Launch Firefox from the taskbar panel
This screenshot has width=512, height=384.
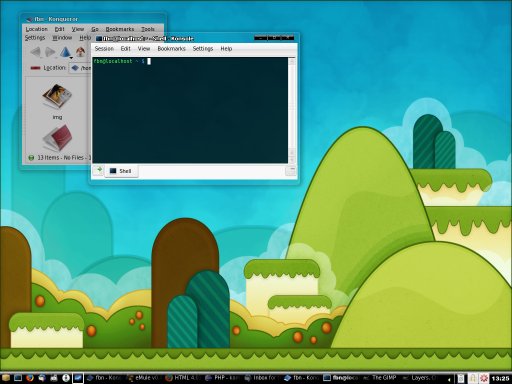coord(30,378)
